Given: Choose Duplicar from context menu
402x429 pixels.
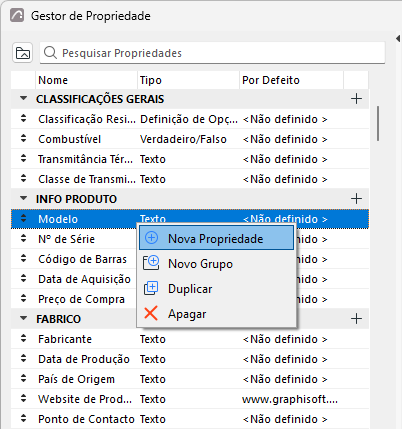Looking at the screenshot, I should (x=216, y=289).
